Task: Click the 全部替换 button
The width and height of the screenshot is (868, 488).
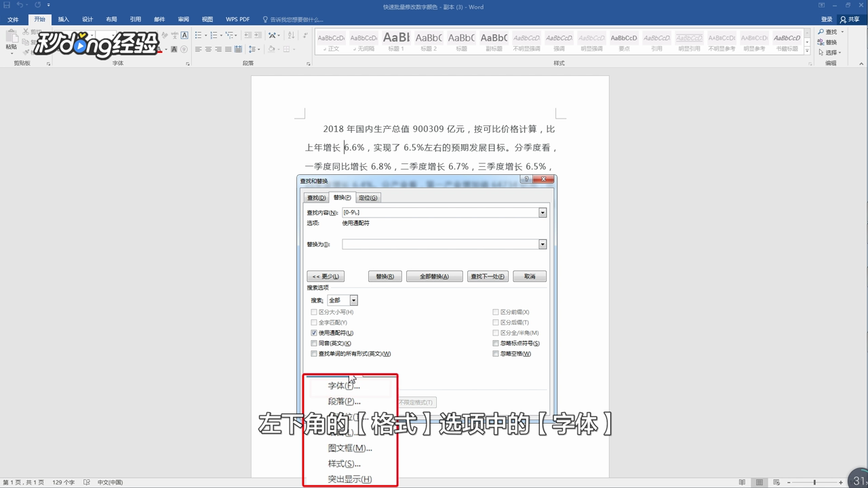Action: click(434, 277)
